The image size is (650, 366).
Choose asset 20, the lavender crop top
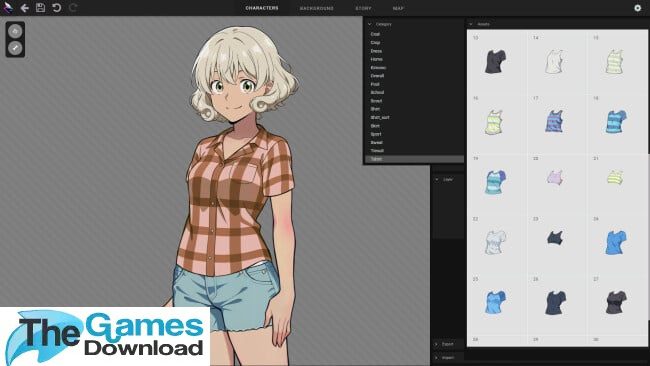pos(555,177)
